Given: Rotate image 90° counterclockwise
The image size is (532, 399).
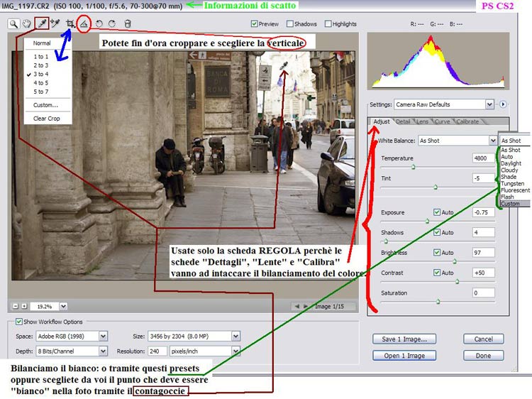Looking at the screenshot, I should pyautogui.click(x=99, y=23).
